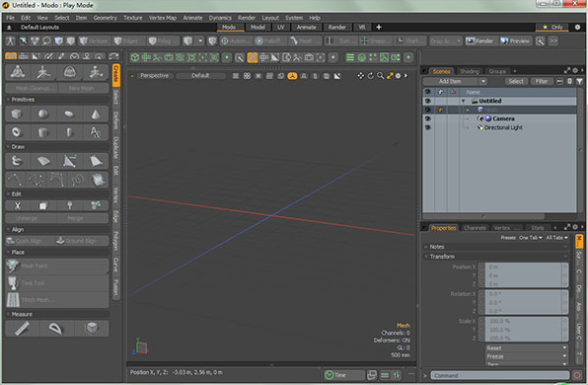Click the Stitch Mesh tool

click(57, 300)
